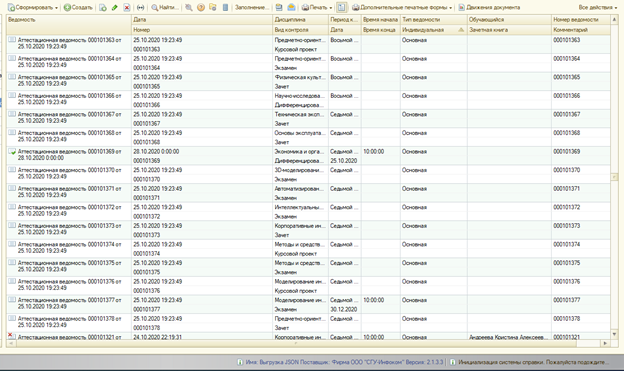This screenshot has width=624, height=371.
Task: Click the horizontal scrollbar left arrow
Action: click(x=11, y=343)
